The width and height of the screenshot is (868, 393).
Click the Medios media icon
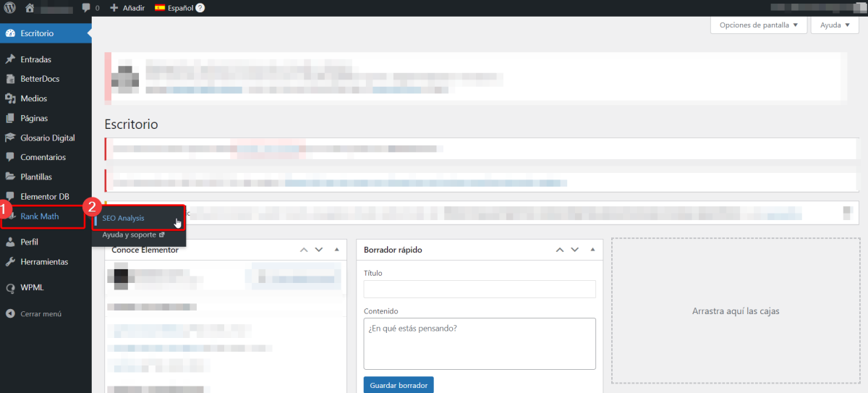coord(10,98)
